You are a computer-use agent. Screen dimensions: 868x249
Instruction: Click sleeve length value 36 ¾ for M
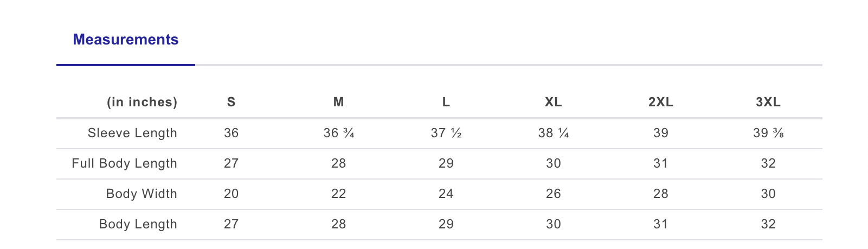tap(338, 133)
